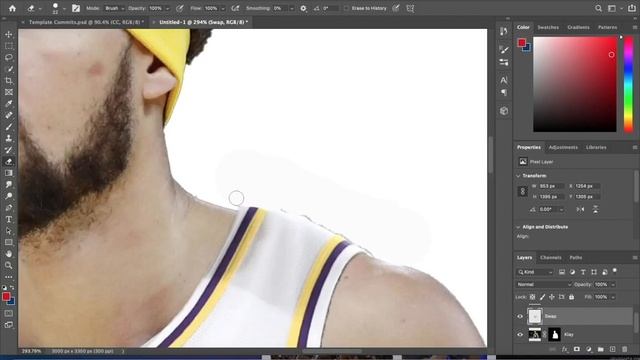Select the Horizontal Type tool
Image resolution: width=640 pixels, height=360 pixels.
point(9,219)
